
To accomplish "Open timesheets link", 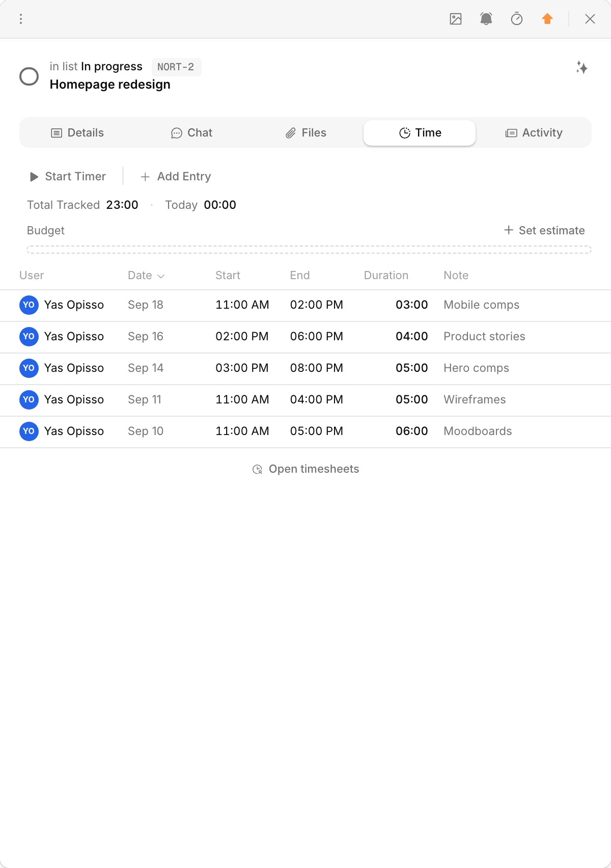I will [305, 469].
